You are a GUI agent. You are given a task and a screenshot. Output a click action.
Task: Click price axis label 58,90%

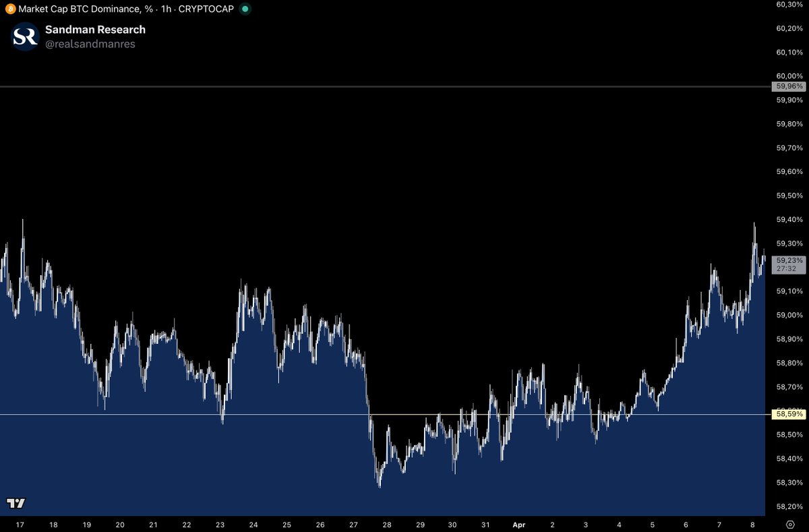click(789, 339)
